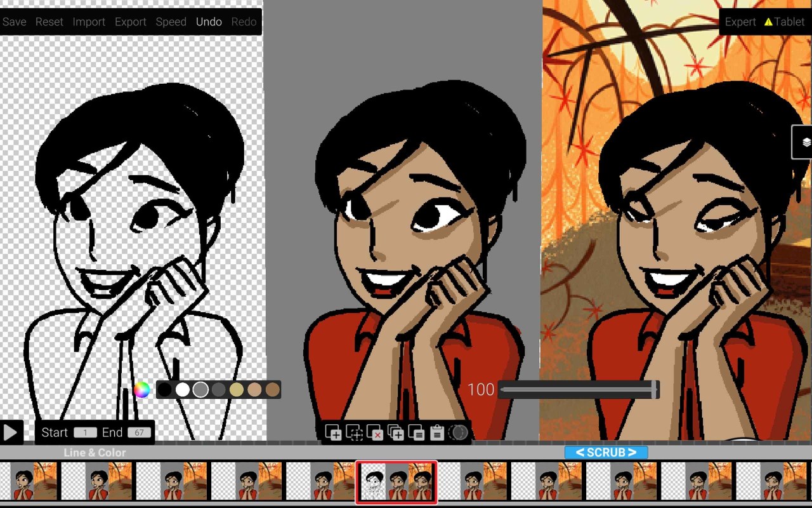Delete the current frame
812x508 pixels.
(374, 433)
